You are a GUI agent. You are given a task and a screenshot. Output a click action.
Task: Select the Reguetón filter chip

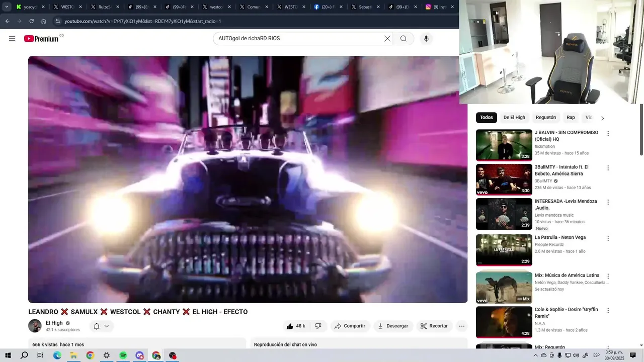click(546, 118)
